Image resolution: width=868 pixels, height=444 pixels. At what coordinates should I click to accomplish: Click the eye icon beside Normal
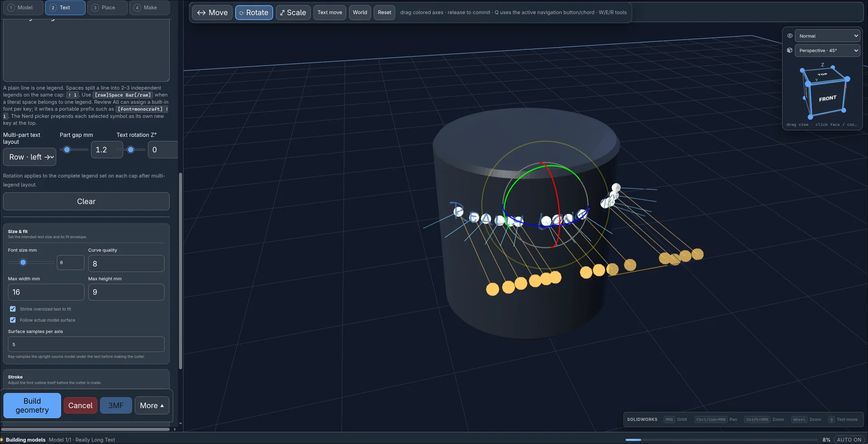[x=790, y=36]
